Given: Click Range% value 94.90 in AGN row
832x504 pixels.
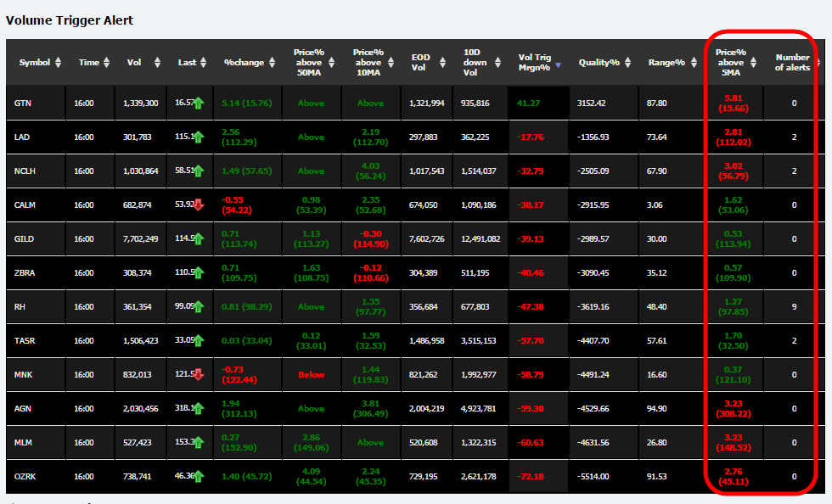Looking at the screenshot, I should 656,408.
